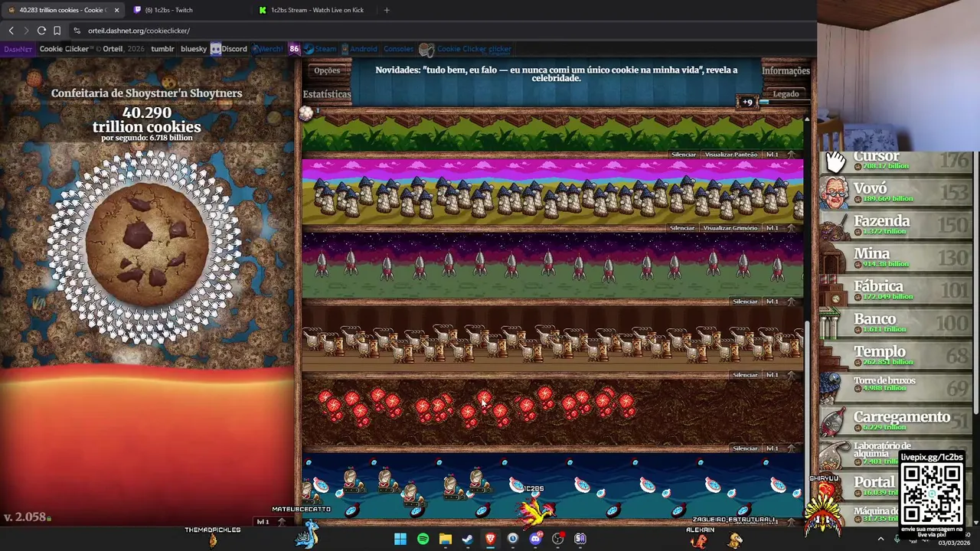Open Visualizar Panteão minigame
The width and height of the screenshot is (980, 551).
click(x=731, y=155)
